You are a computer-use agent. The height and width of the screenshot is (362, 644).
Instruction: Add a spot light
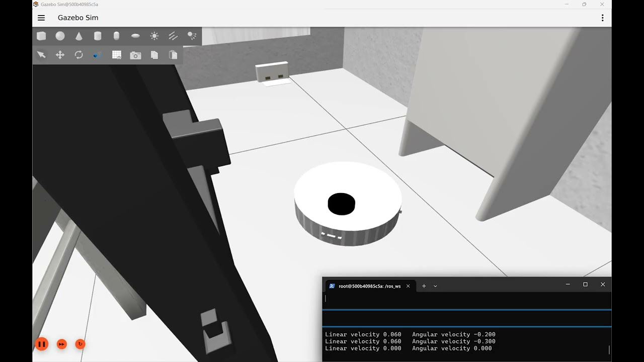click(192, 36)
